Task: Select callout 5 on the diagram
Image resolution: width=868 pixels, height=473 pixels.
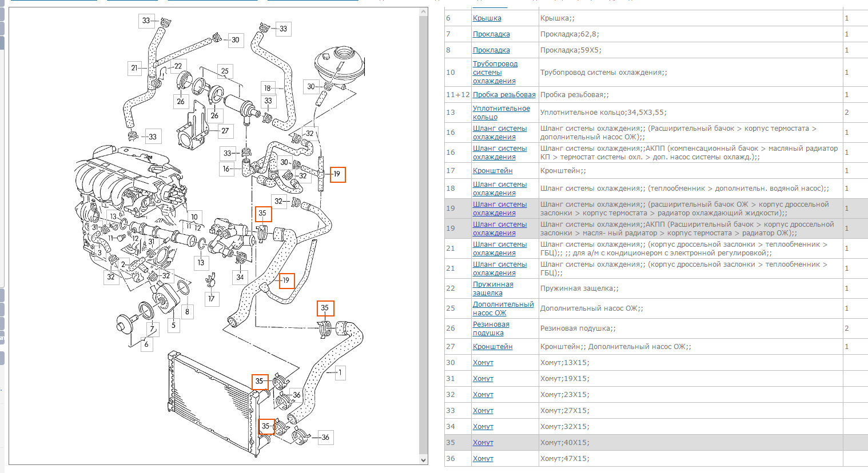Action: (173, 326)
